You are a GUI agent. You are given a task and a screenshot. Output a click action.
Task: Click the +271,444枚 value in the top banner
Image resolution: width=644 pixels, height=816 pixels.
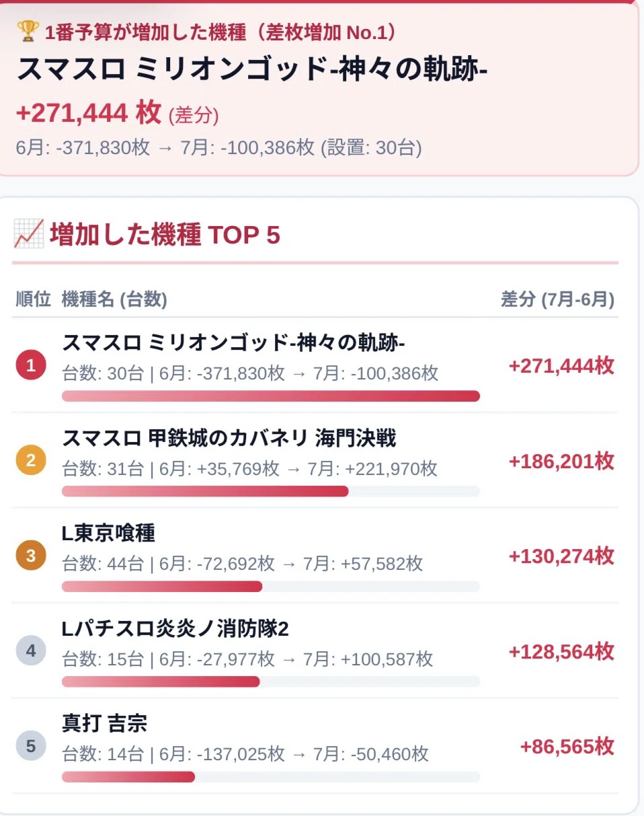(88, 113)
